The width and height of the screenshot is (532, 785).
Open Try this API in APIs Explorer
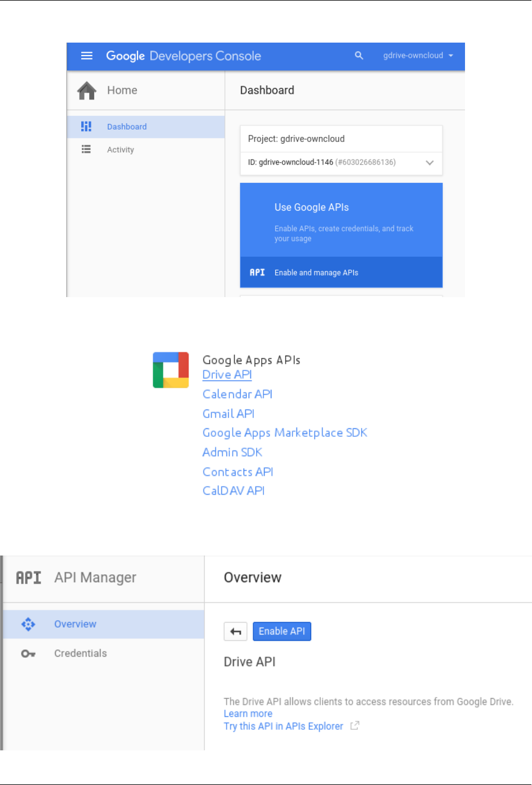(283, 726)
